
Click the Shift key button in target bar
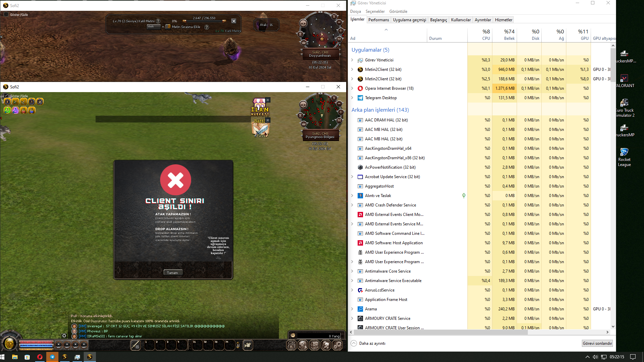pyautogui.click(x=153, y=27)
